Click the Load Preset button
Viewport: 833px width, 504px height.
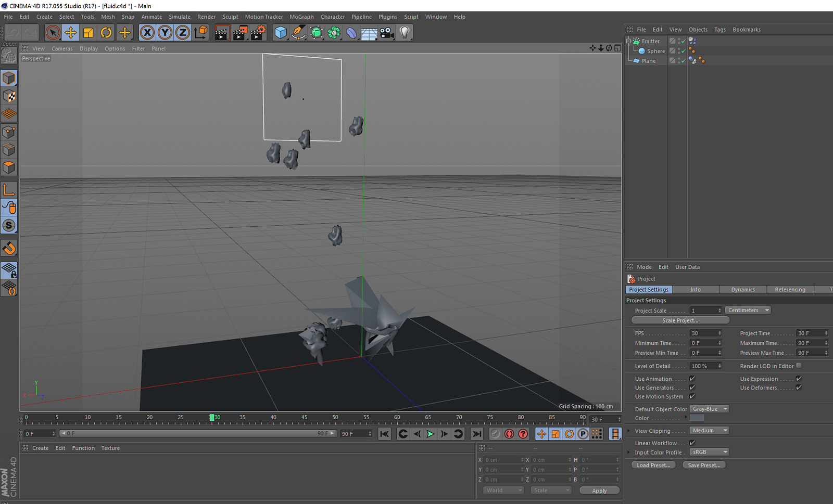pos(653,465)
